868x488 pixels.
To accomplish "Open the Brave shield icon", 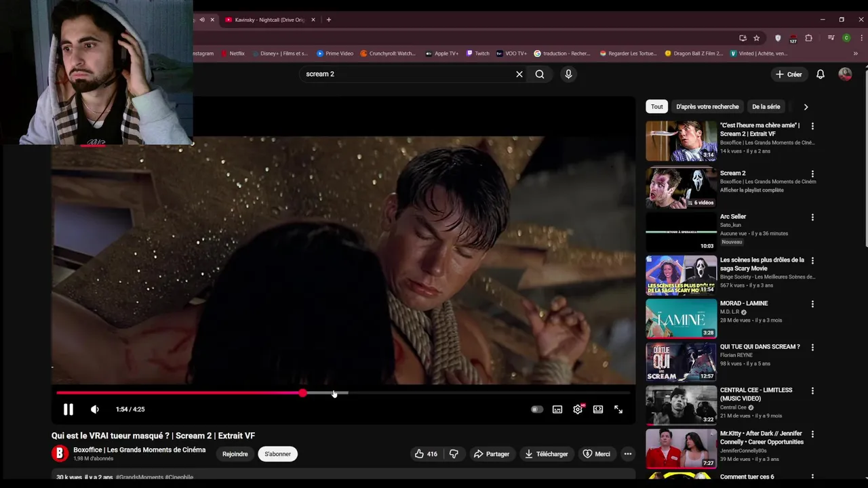I will [x=778, y=38].
